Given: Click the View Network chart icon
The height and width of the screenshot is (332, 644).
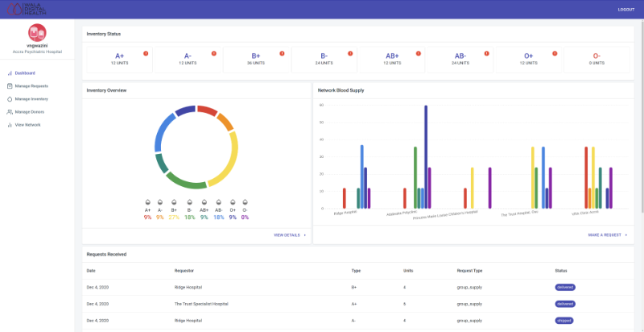Looking at the screenshot, I should click(10, 125).
